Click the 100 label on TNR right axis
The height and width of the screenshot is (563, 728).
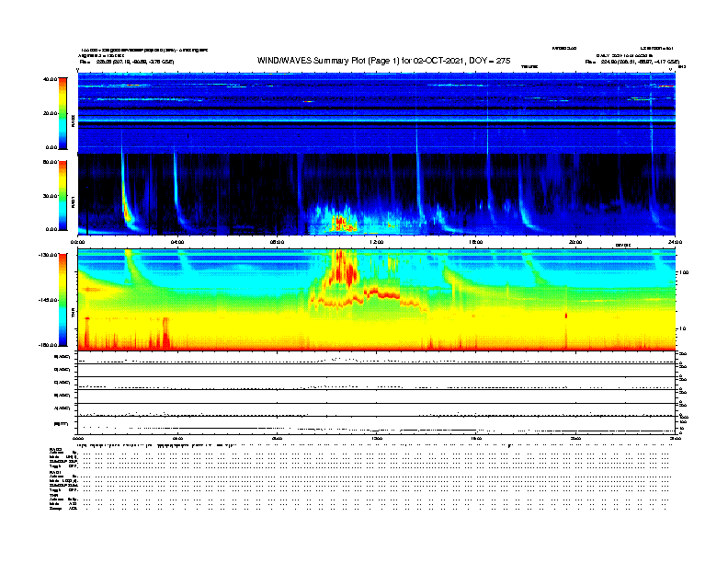click(x=684, y=272)
